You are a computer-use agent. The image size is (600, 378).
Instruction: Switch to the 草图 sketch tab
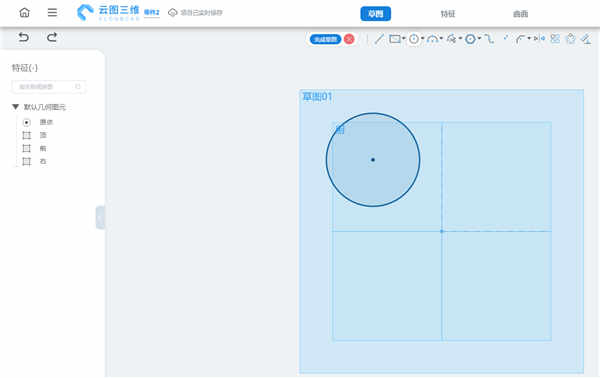click(x=375, y=14)
